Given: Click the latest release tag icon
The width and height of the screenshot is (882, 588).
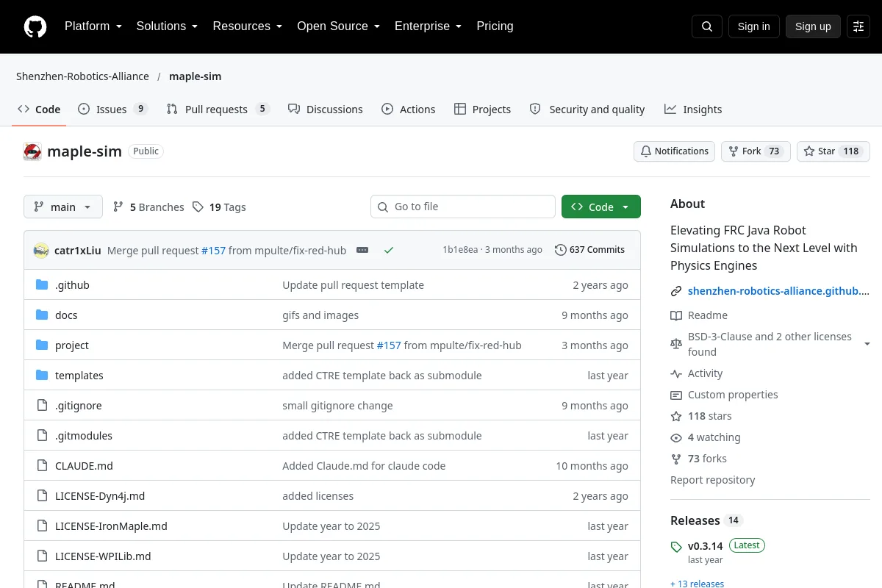Looking at the screenshot, I should tap(676, 547).
